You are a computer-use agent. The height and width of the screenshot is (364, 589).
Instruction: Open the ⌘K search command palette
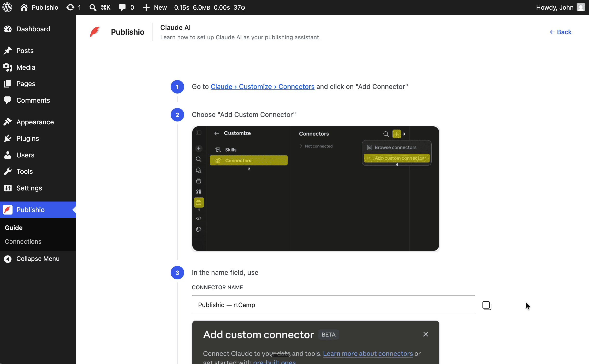(100, 7)
